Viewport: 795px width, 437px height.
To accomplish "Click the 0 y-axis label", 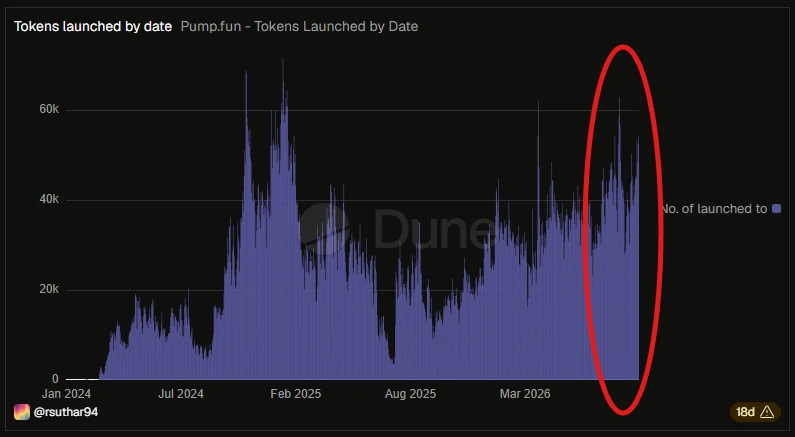I will click(55, 379).
